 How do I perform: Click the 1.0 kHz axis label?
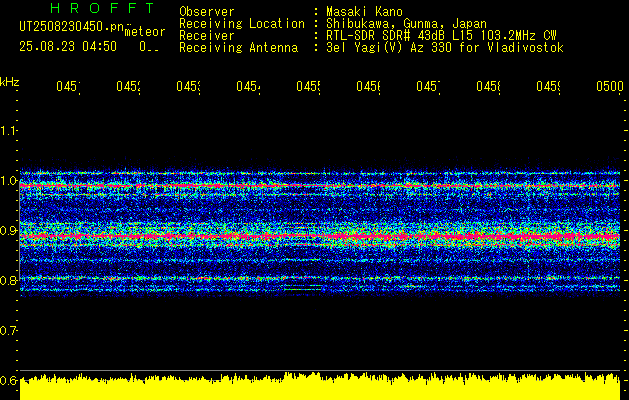click(8, 181)
